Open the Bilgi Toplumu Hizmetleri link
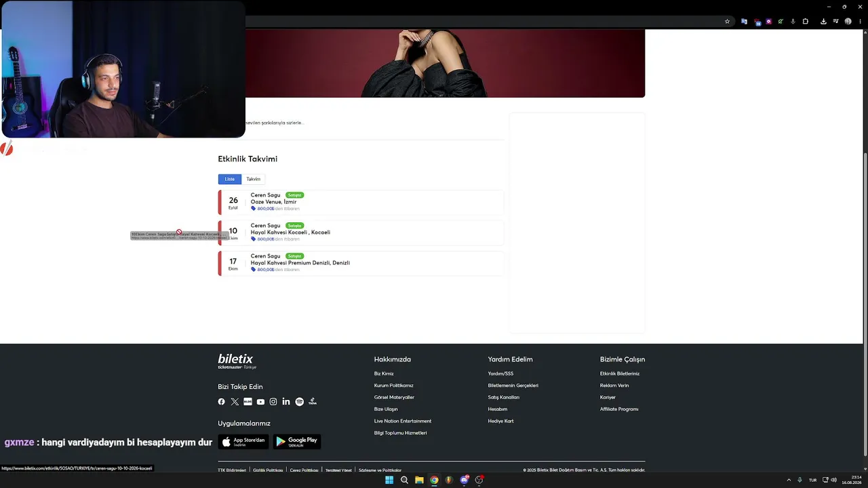The height and width of the screenshot is (488, 868). click(400, 433)
